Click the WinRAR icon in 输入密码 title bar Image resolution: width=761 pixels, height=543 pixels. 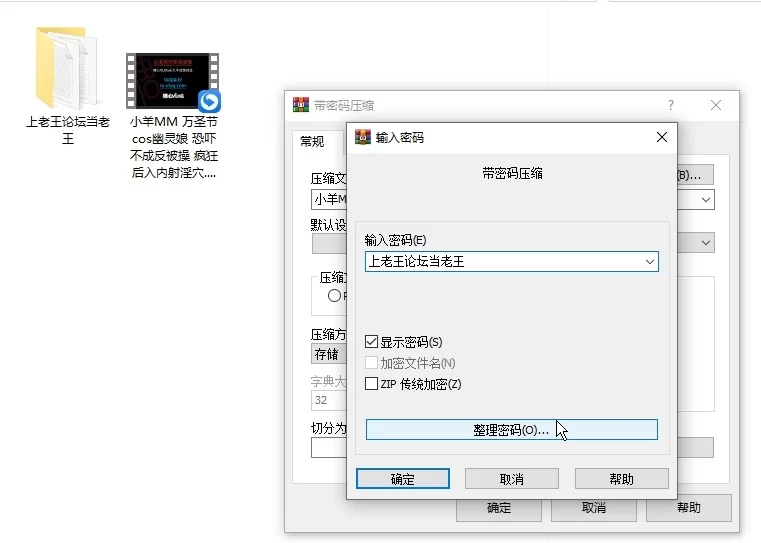click(363, 137)
